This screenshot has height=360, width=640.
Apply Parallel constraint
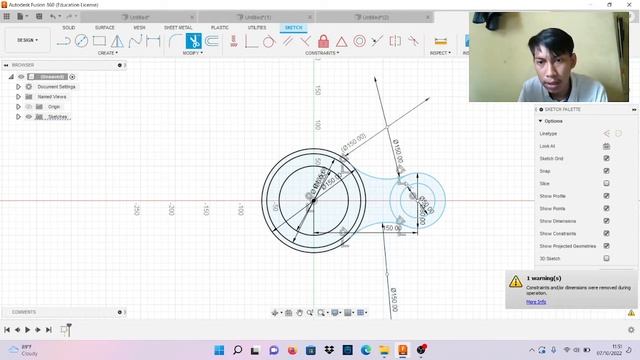(x=287, y=41)
